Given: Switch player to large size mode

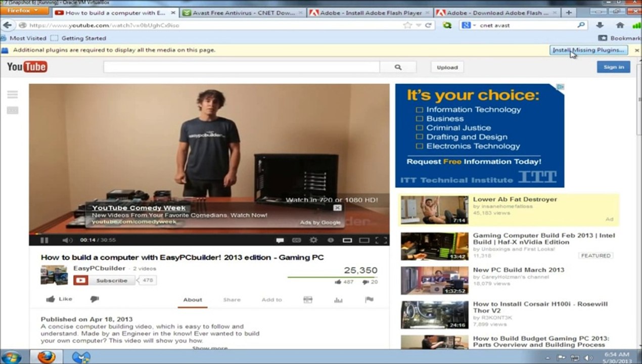Looking at the screenshot, I should [364, 240].
